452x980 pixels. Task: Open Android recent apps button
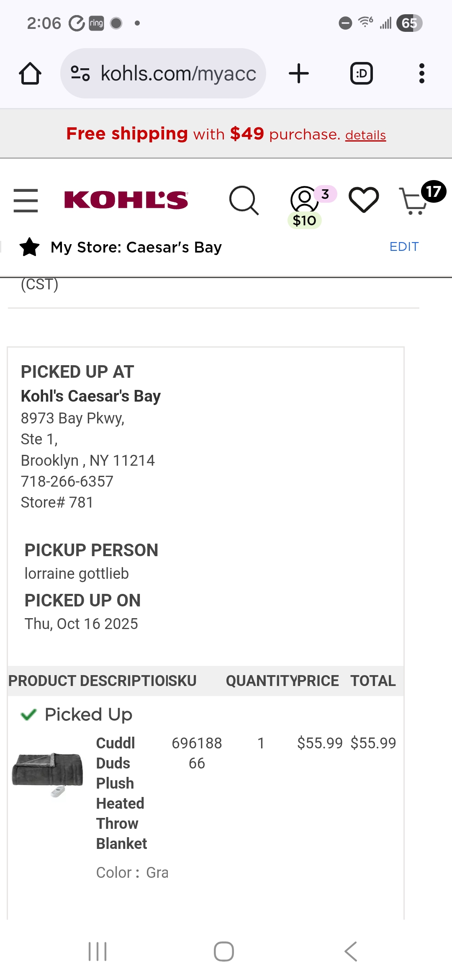[x=98, y=952]
